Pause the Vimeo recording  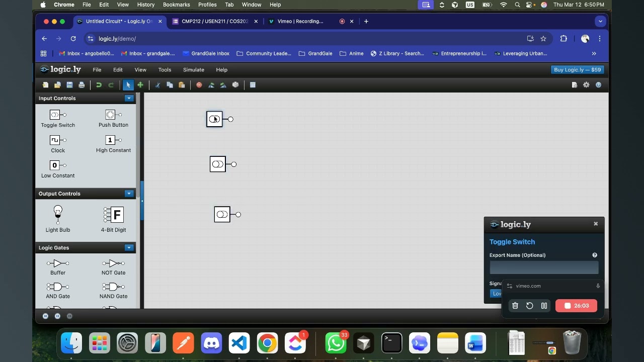point(544,306)
